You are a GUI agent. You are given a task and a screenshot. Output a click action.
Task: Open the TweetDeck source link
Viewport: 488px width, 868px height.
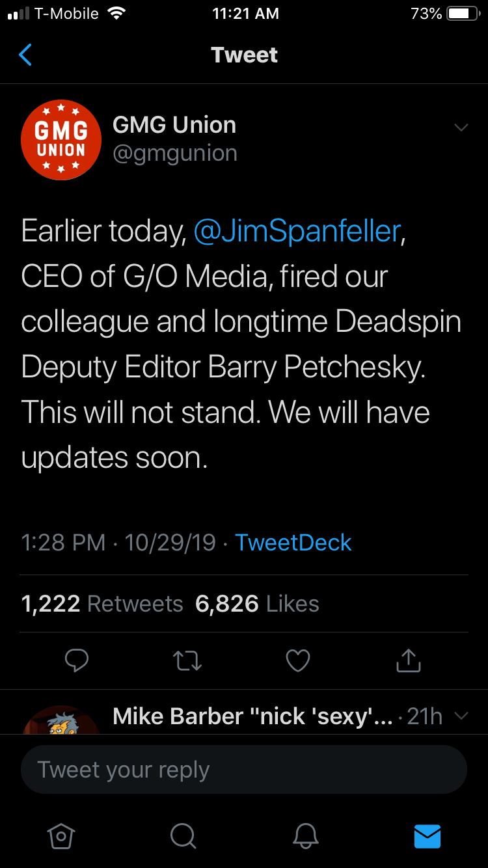[293, 543]
